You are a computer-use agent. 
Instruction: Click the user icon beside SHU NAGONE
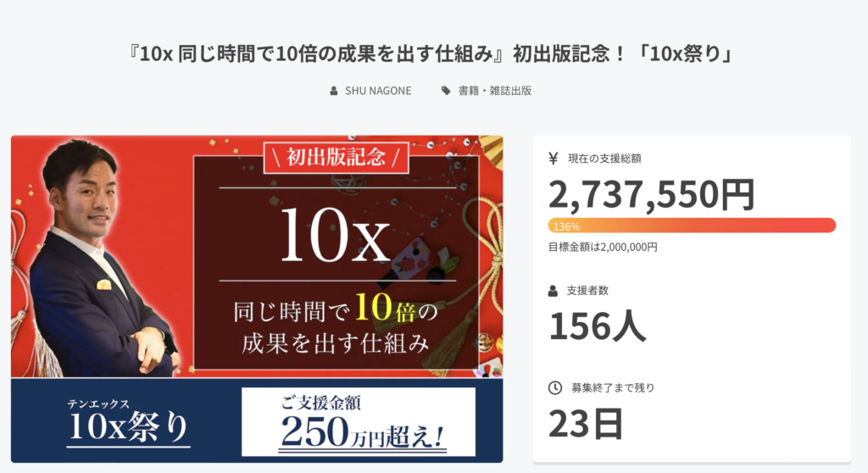(334, 91)
